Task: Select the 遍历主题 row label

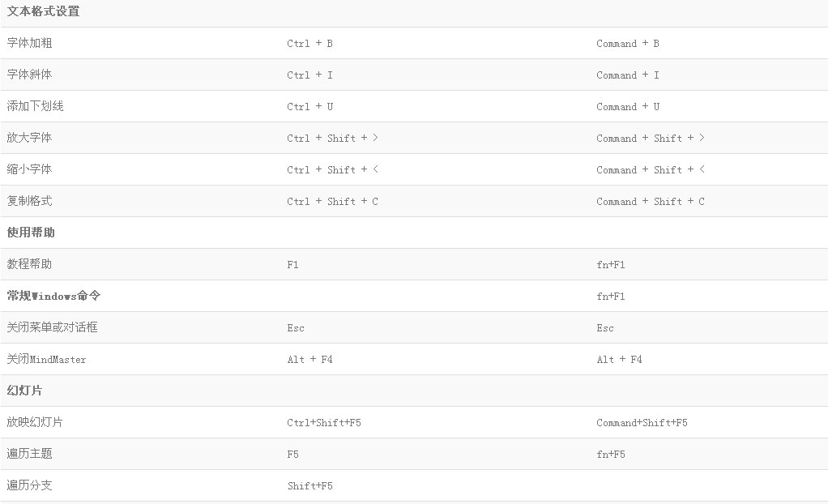Action: 29,454
